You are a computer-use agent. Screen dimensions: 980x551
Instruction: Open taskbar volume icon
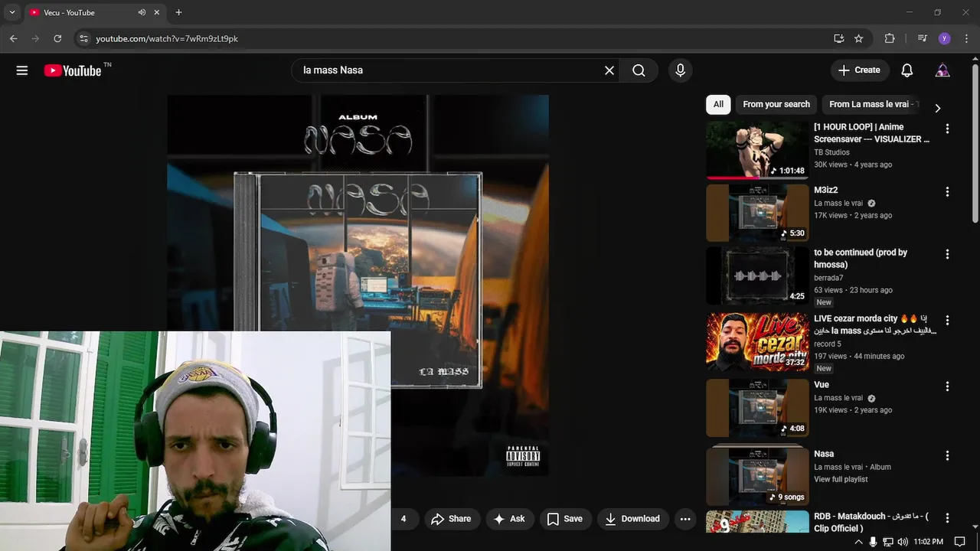(903, 542)
